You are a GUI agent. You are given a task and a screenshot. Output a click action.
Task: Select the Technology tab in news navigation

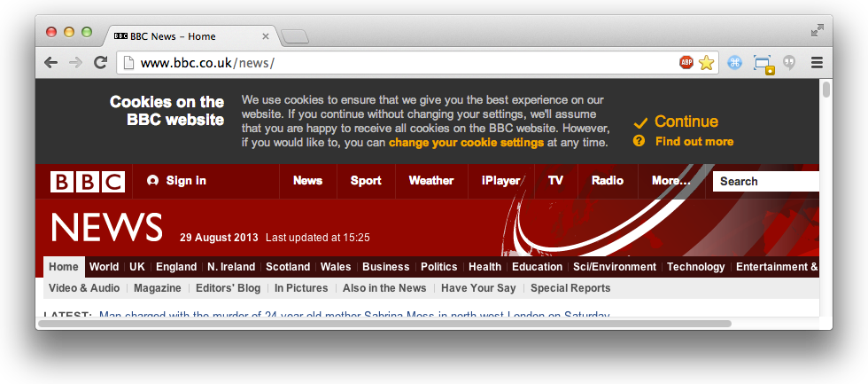point(695,267)
